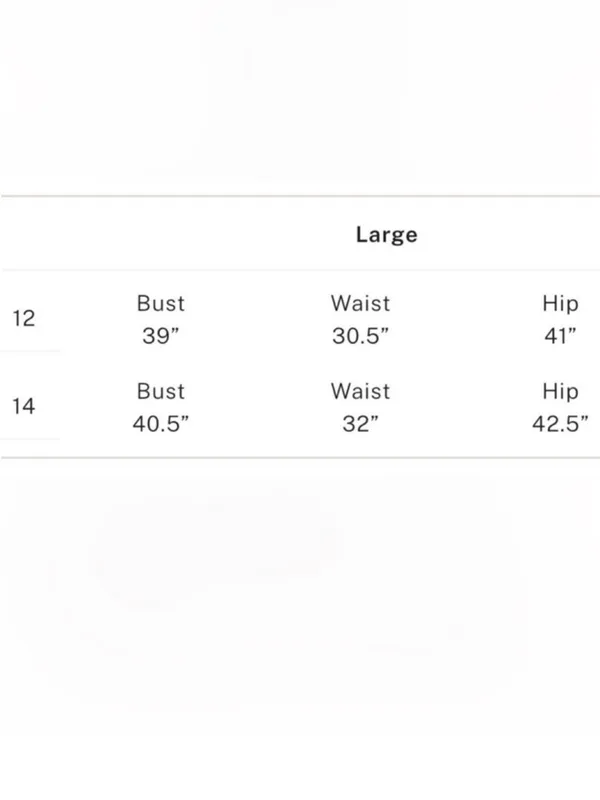The width and height of the screenshot is (600, 800).
Task: Select the size 14 row label
Action: tap(23, 407)
